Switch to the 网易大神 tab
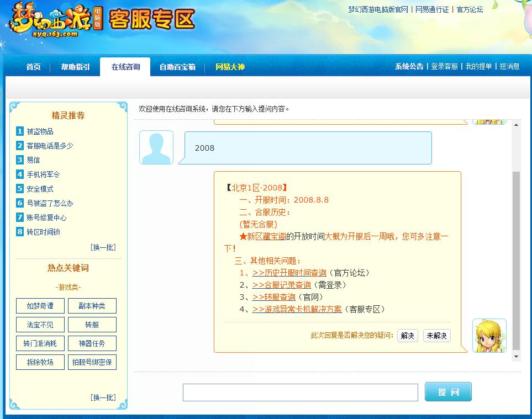Viewport: 532px width, 419px height. (229, 67)
